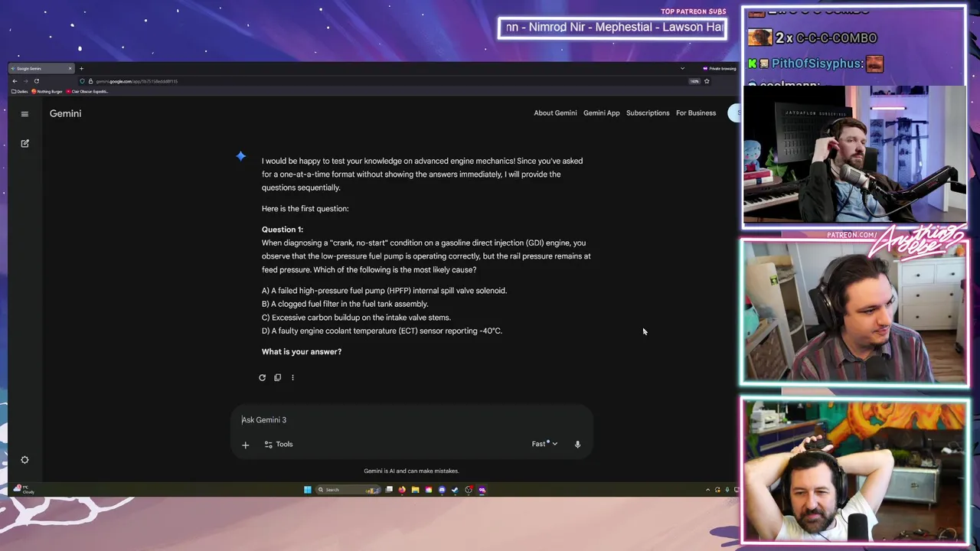The height and width of the screenshot is (551, 980).
Task: Click the site shield icon in address bar
Action: click(x=83, y=81)
